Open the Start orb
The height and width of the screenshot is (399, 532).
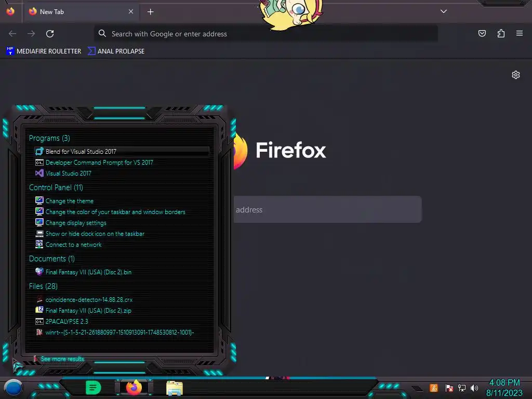[14, 388]
